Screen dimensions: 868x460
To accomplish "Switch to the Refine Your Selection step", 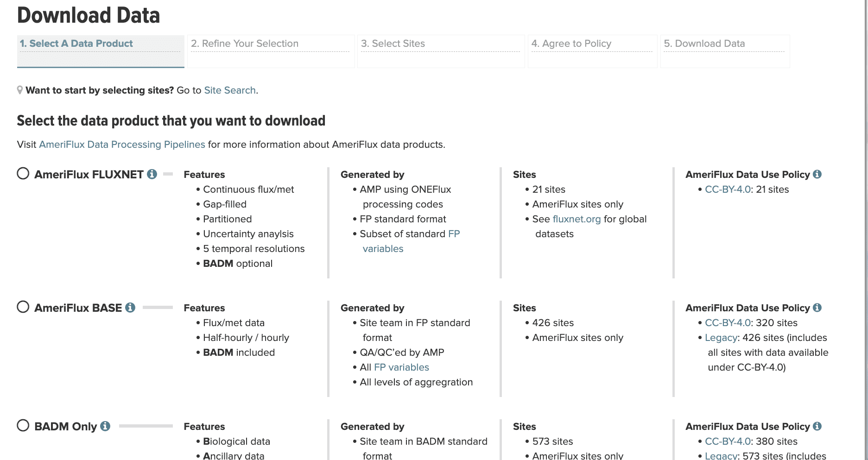I will coord(245,44).
